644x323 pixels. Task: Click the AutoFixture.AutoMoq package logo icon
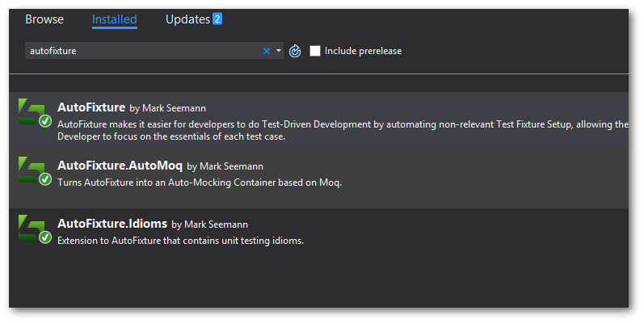32,170
